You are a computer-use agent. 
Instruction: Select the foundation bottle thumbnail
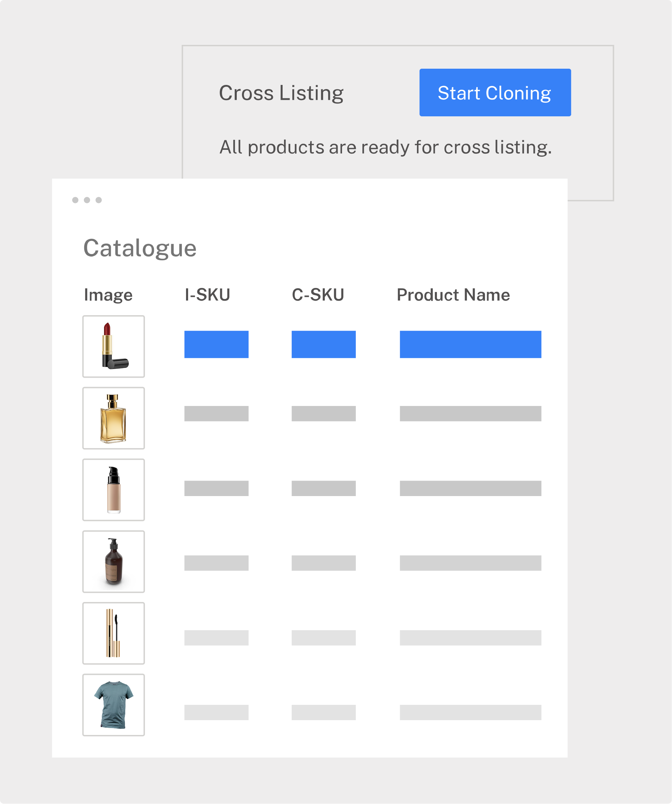click(x=114, y=489)
